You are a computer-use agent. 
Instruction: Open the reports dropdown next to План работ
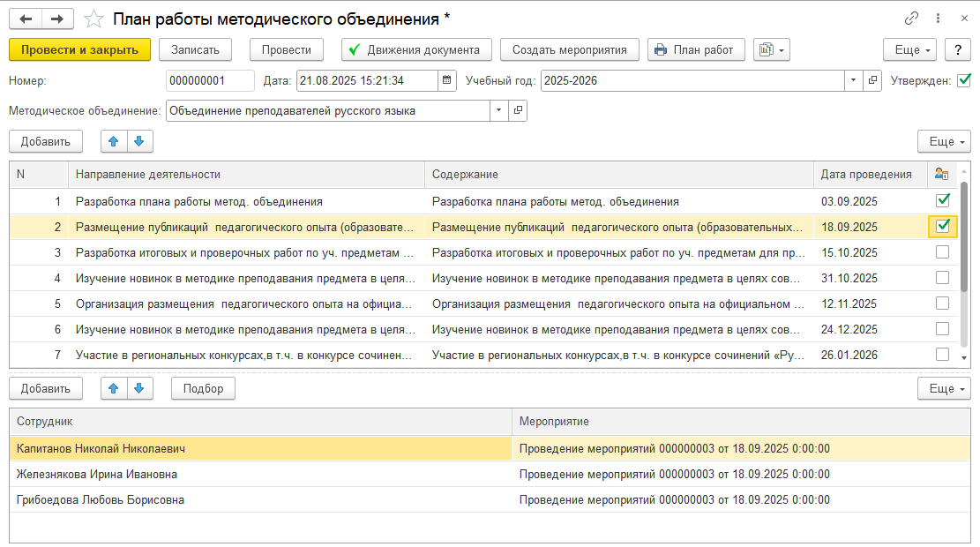tap(771, 50)
